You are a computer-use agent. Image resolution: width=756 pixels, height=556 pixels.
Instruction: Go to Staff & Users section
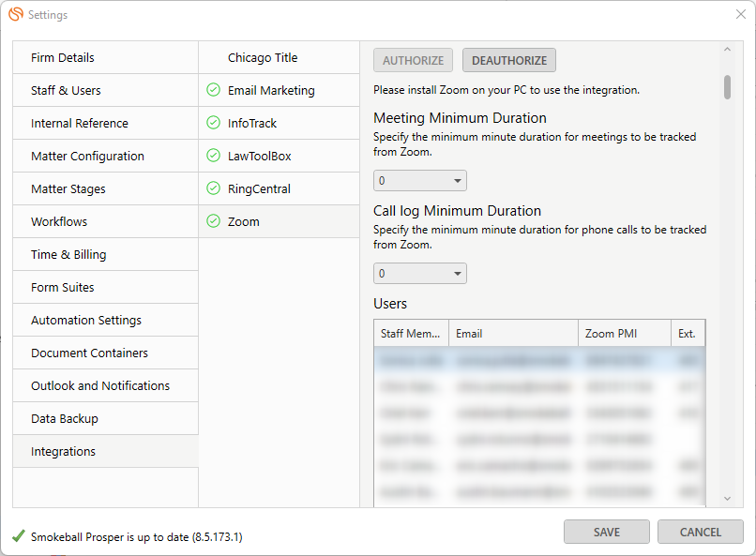[x=106, y=90]
